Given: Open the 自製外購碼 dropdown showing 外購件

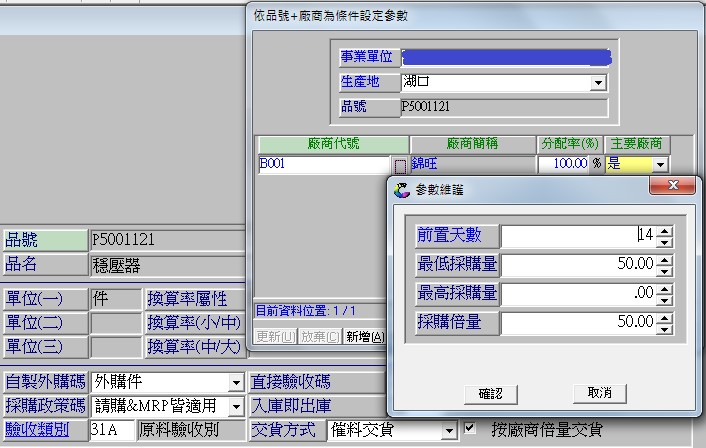Looking at the screenshot, I should pos(236,383).
